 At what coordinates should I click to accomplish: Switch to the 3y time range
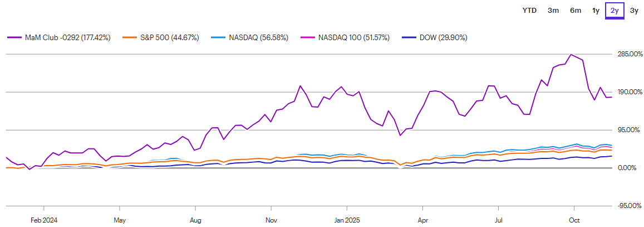(634, 10)
